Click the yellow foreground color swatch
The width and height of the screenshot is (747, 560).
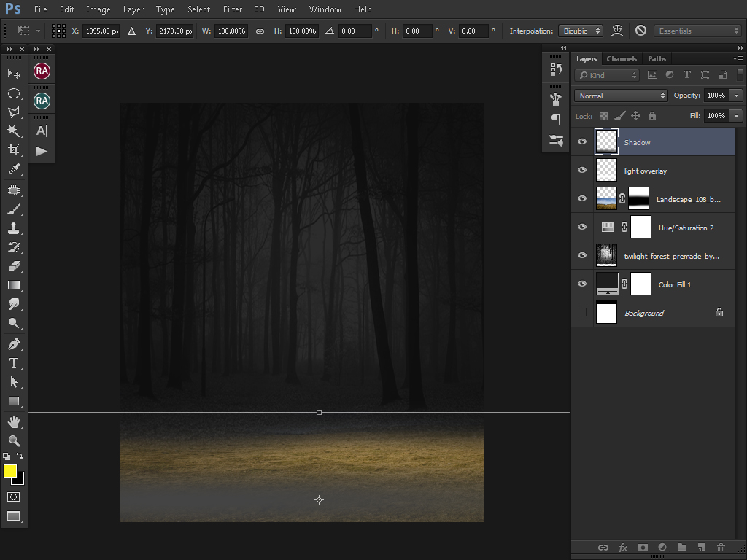[10, 471]
